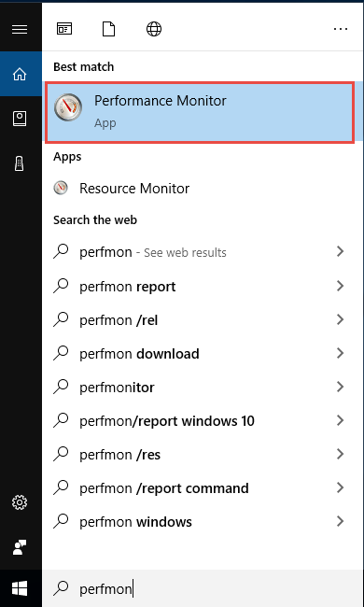Image resolution: width=364 pixels, height=607 pixels.
Task: Expand arrow for perfmon report suggestion
Action: 341,286
